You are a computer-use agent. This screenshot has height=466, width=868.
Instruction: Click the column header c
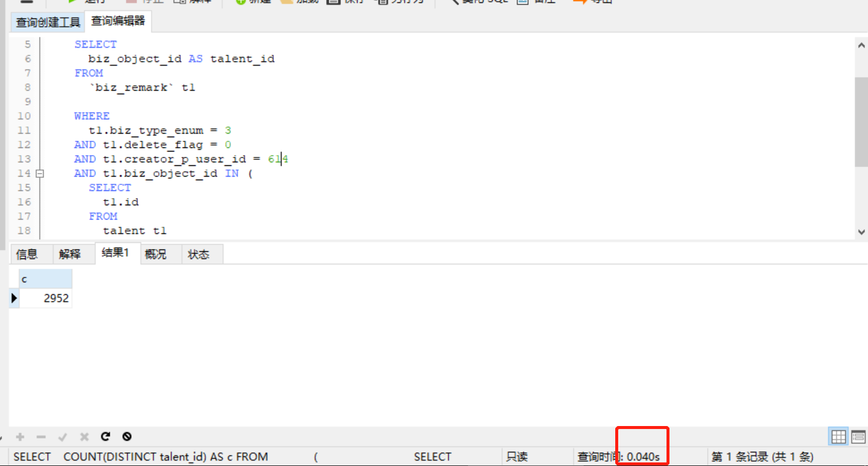[x=46, y=279]
